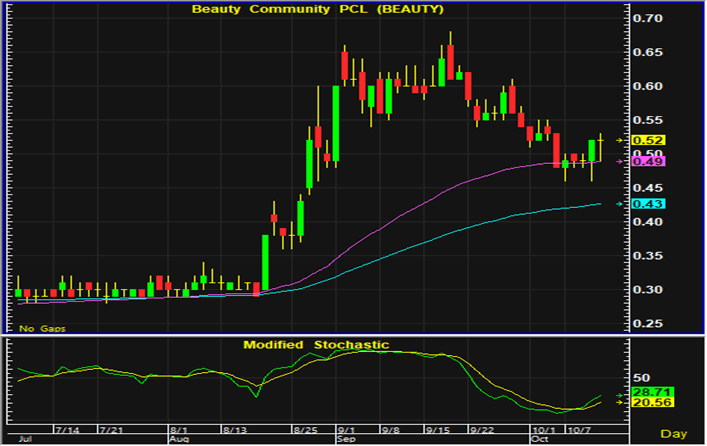Click the 9/15 date on time axis
Screen dimensions: 707x446
tap(437, 429)
